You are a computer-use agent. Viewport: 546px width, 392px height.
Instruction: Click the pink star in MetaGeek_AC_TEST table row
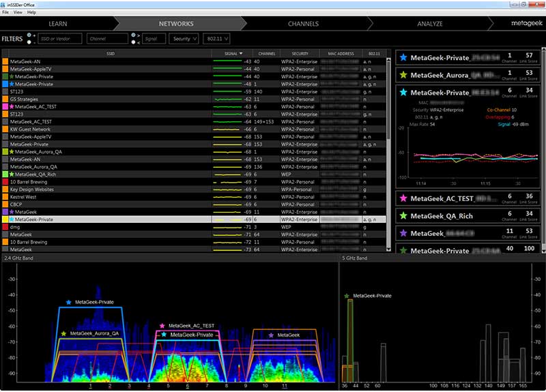[12, 106]
